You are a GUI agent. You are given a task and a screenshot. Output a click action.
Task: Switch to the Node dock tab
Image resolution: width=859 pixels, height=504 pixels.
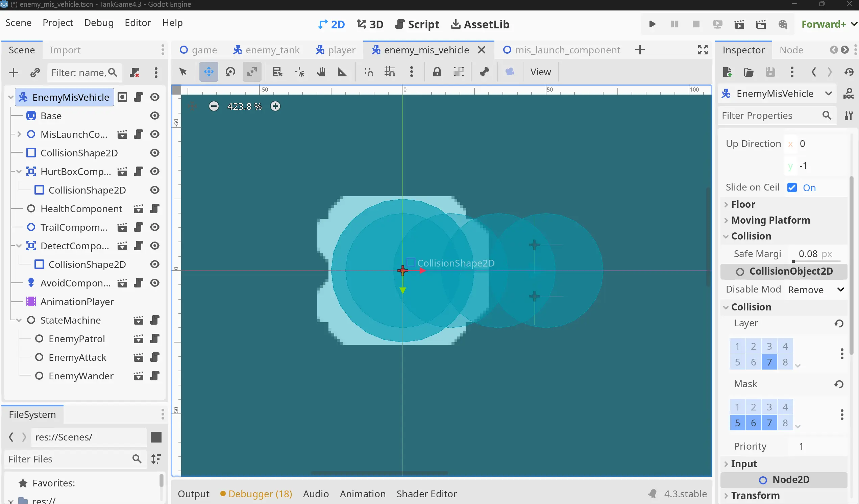(x=791, y=50)
